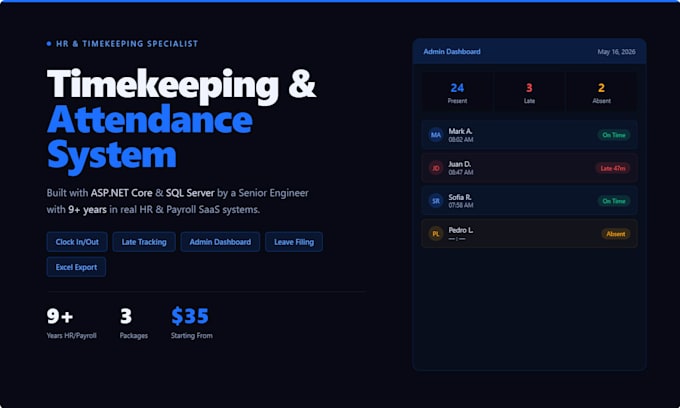Image resolution: width=680 pixels, height=408 pixels.
Task: Click the Timekeeping & heading line
Action: click(182, 85)
